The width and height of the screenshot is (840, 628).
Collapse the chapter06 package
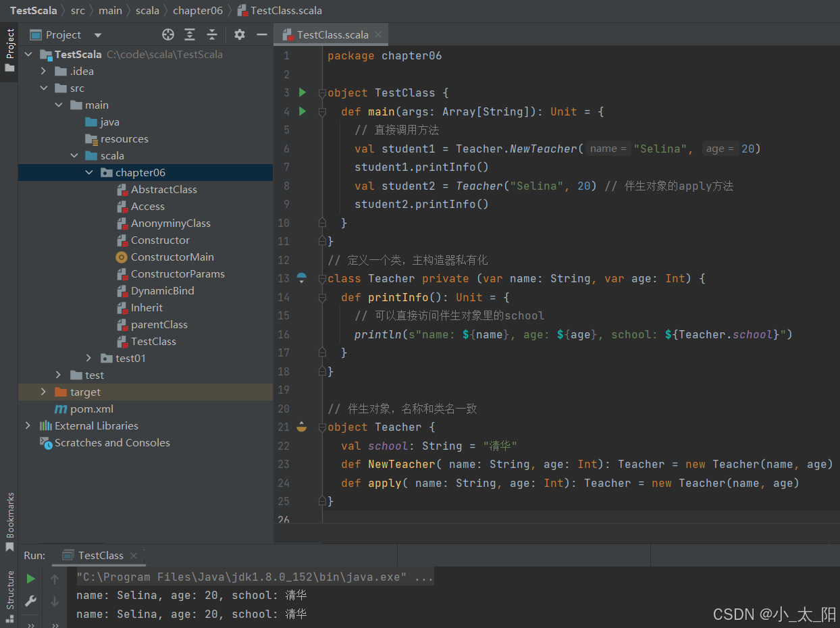(89, 172)
